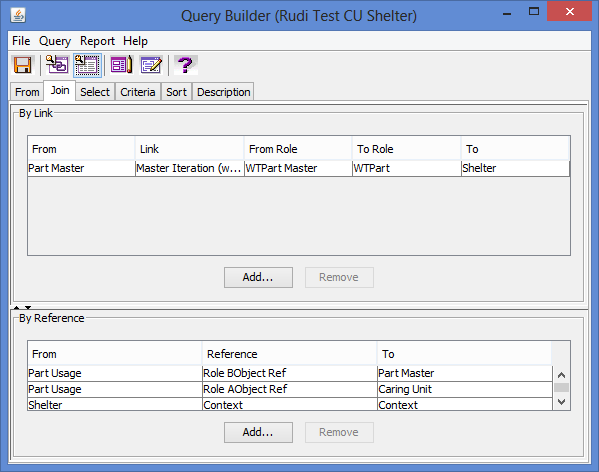Open the Sort tab
This screenshot has width=599, height=472.
click(x=176, y=92)
